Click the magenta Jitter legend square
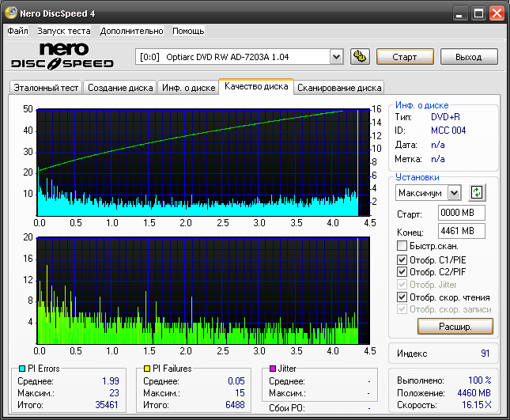510x420 pixels. [273, 369]
